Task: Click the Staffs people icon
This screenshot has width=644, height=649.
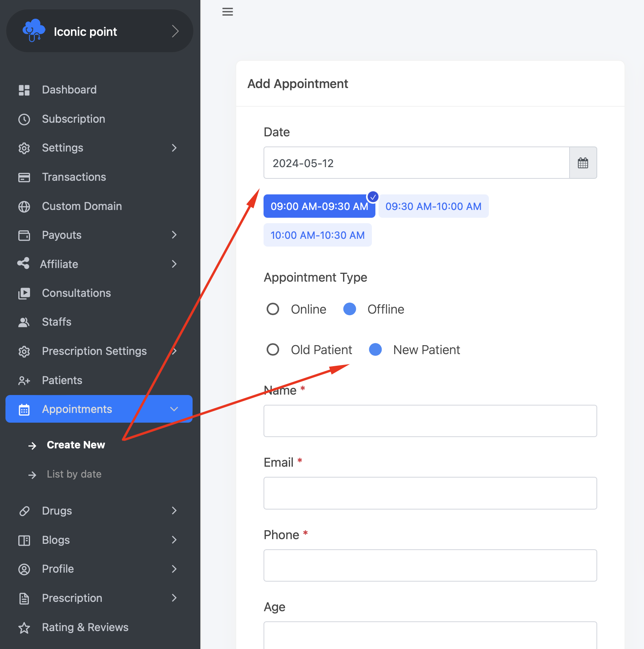Action: point(24,322)
